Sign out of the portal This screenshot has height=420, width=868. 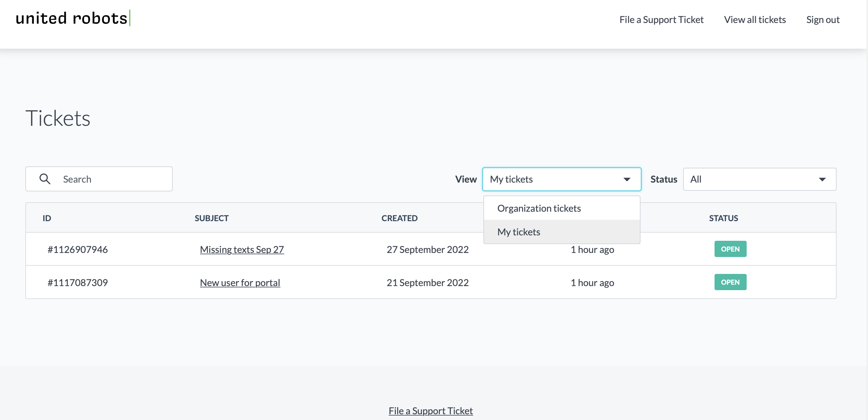823,20
